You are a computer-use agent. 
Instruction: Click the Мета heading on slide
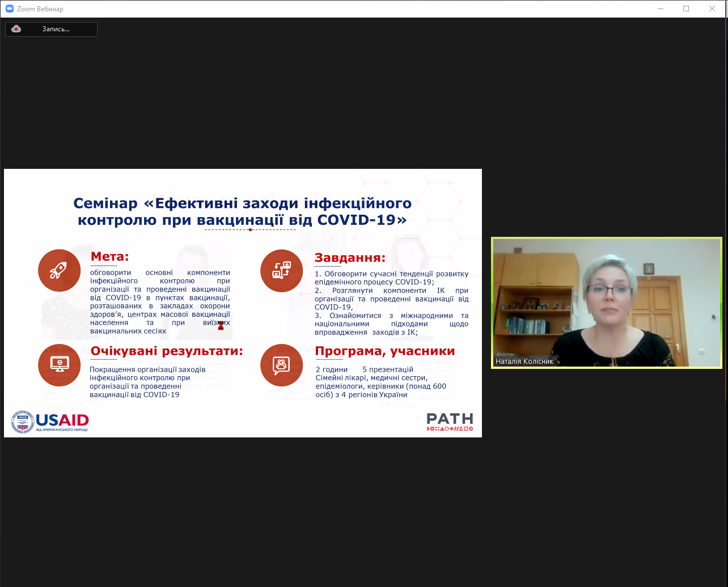click(x=110, y=257)
